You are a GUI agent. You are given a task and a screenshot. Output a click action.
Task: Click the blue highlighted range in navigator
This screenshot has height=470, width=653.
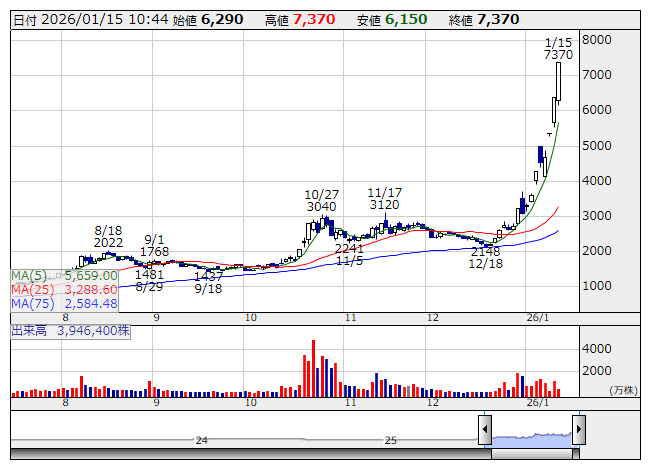[530, 436]
